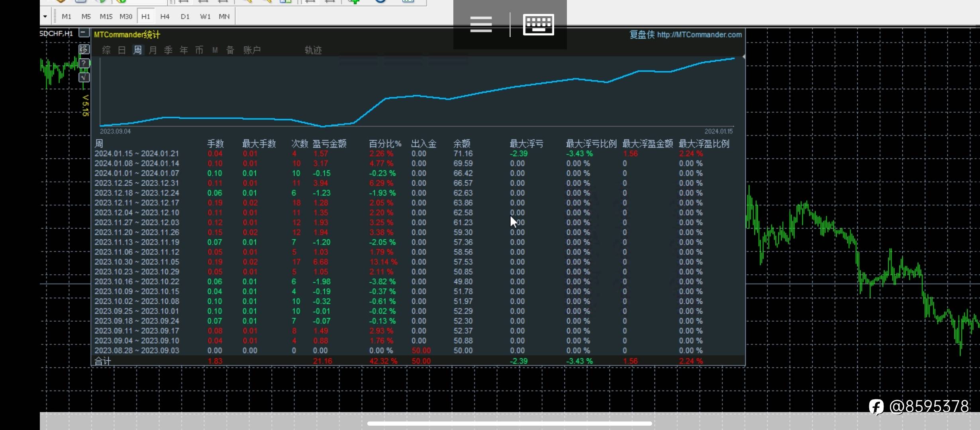
Task: Open the question mark help icon
Action: tap(84, 63)
